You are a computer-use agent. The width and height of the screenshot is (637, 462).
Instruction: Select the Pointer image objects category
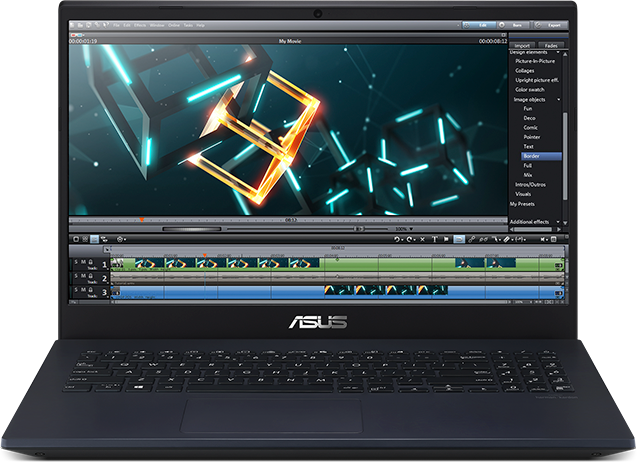point(531,137)
